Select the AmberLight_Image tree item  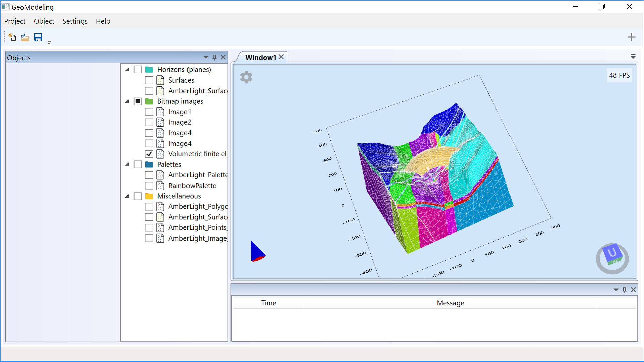tap(198, 238)
